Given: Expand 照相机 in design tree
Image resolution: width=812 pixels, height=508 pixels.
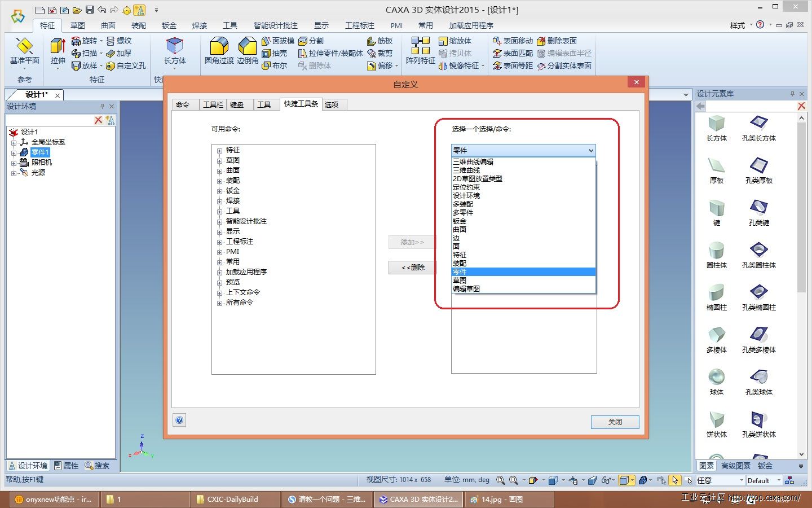Looking at the screenshot, I should [x=14, y=163].
